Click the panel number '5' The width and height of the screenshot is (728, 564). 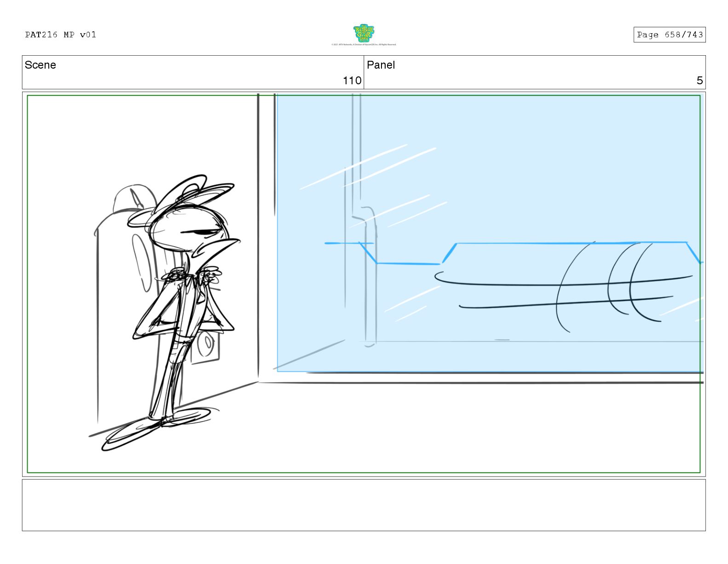point(699,81)
